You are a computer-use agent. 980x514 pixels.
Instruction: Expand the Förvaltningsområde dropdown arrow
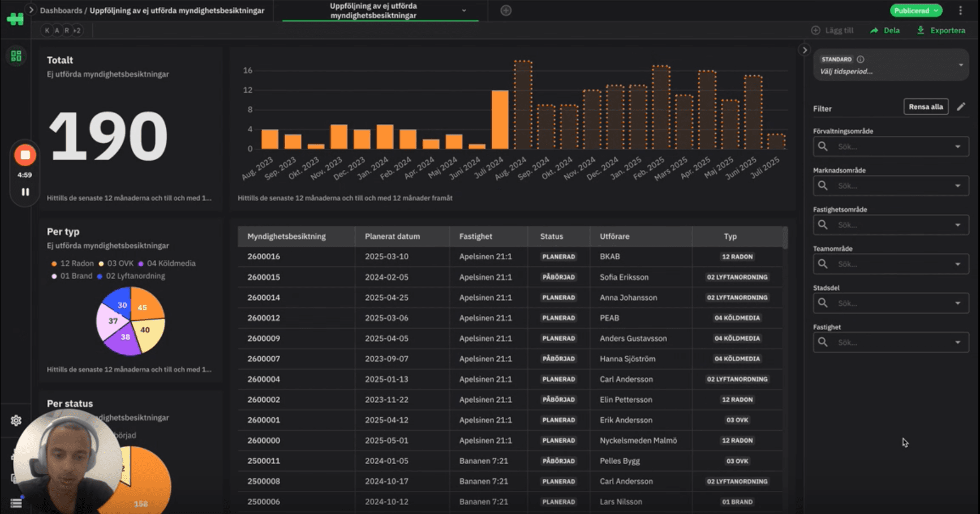coord(958,147)
